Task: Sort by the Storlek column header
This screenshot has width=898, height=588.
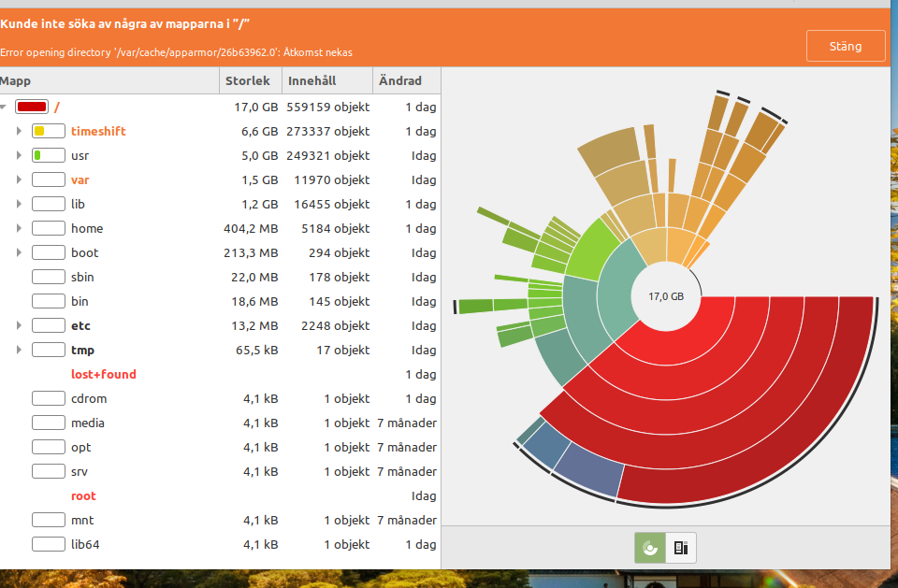Action: coord(248,81)
